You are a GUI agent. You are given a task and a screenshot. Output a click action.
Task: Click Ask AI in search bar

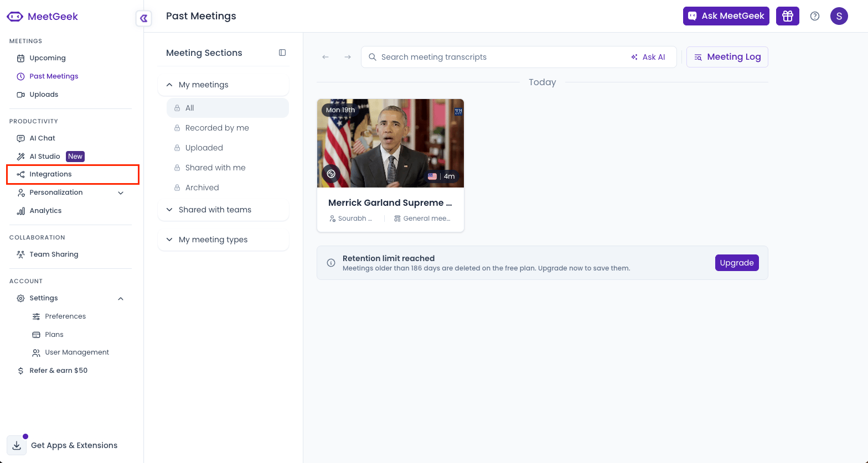[x=648, y=57]
